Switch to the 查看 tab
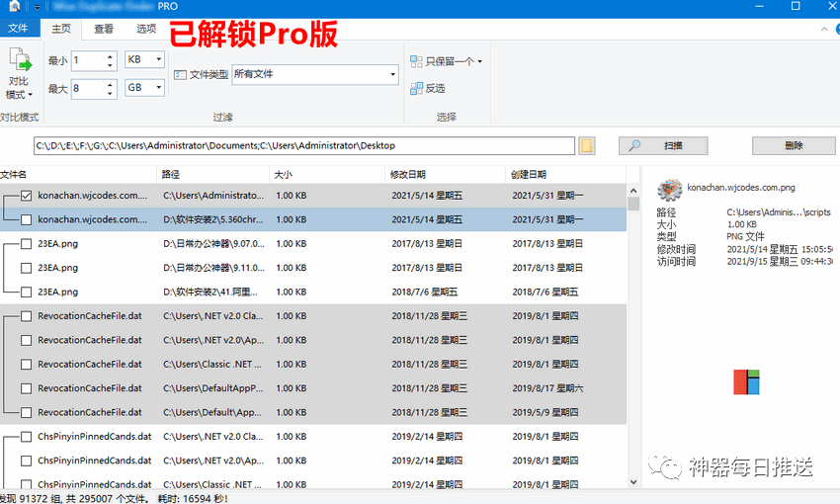Viewport: 840px width, 504px height. [x=104, y=29]
